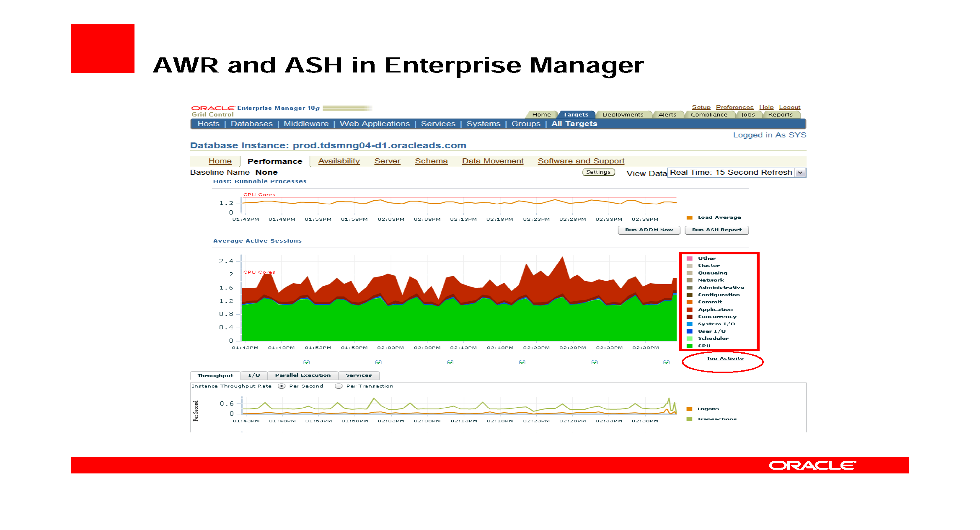980x530 pixels.
Task: Click the User I/O legend swatch
Action: pyautogui.click(x=690, y=331)
